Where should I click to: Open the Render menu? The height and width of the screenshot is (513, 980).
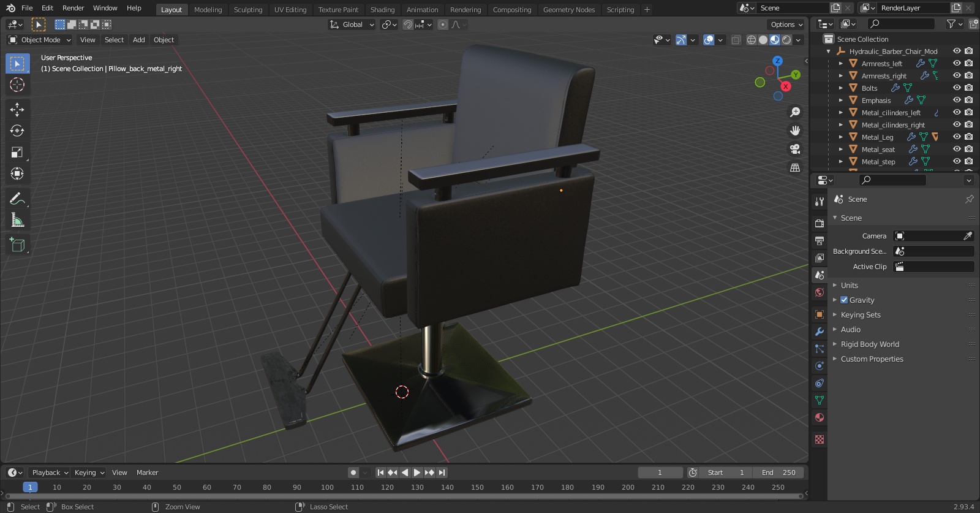coord(73,8)
